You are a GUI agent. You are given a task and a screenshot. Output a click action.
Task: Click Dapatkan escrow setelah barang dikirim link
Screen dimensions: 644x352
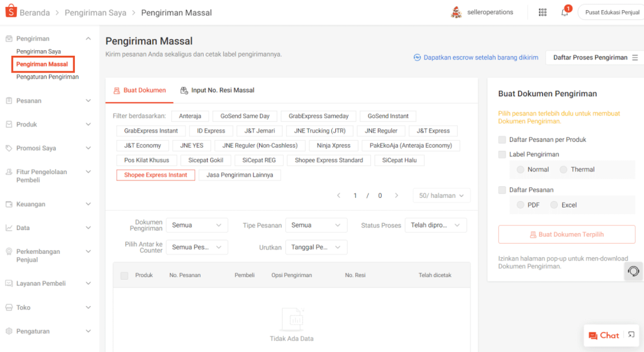(x=480, y=57)
